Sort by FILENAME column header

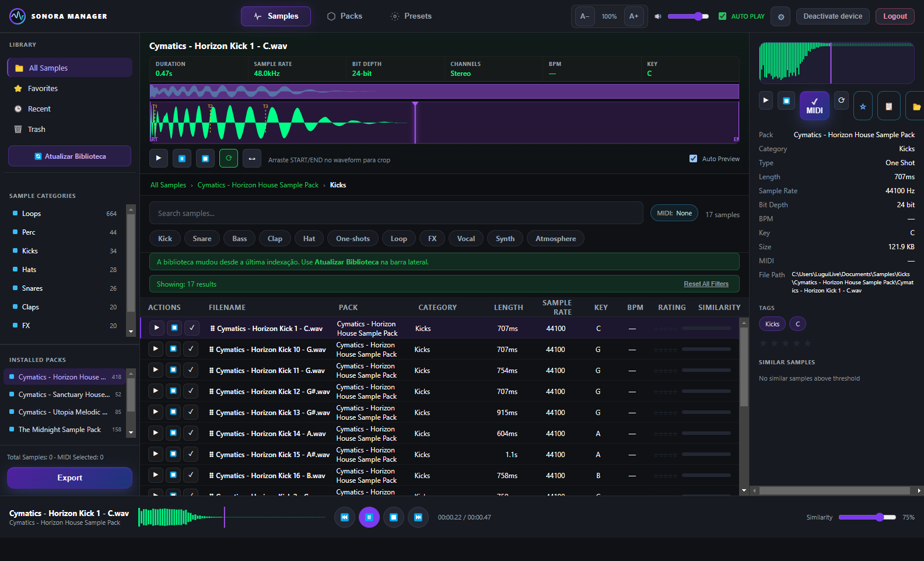[x=227, y=308]
